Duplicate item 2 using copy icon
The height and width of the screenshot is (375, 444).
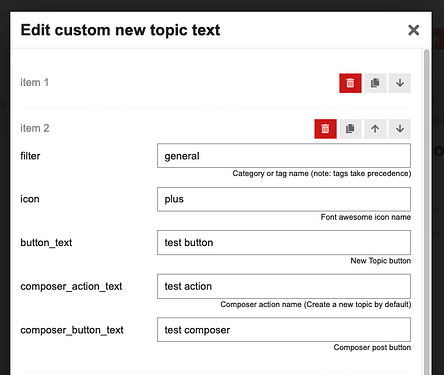point(350,129)
